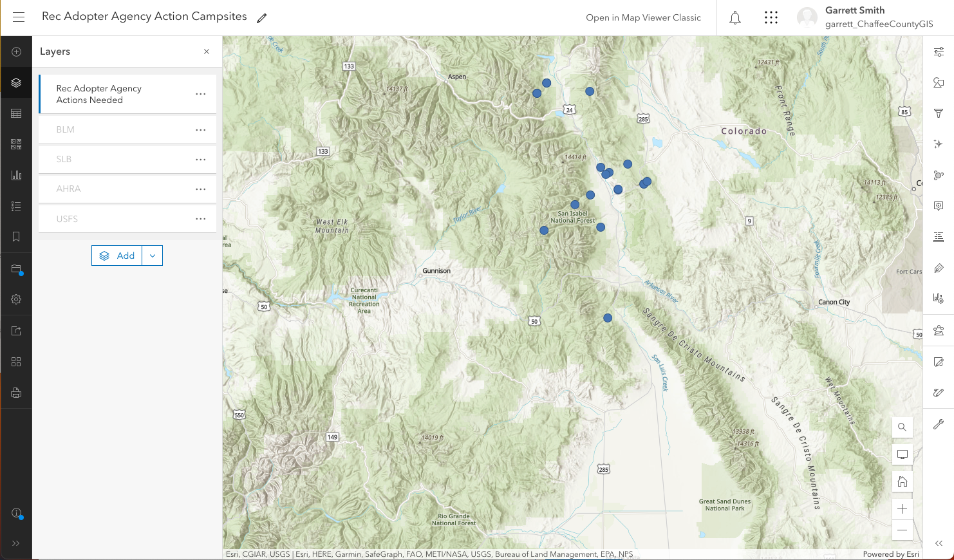Open options menu for the BLM layer
Screen dimensions: 954x560
click(x=200, y=129)
